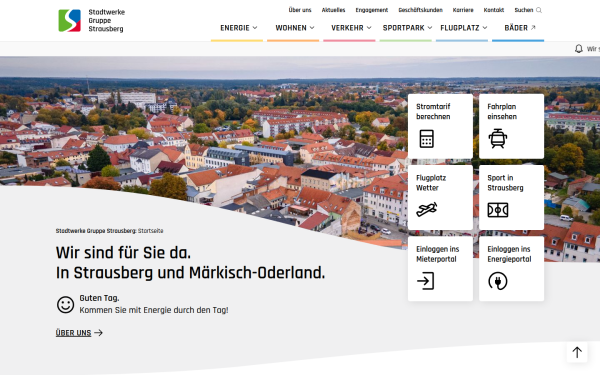Click the Einloggen ins Energieportal tile label
This screenshot has width=600, height=375.
[509, 254]
